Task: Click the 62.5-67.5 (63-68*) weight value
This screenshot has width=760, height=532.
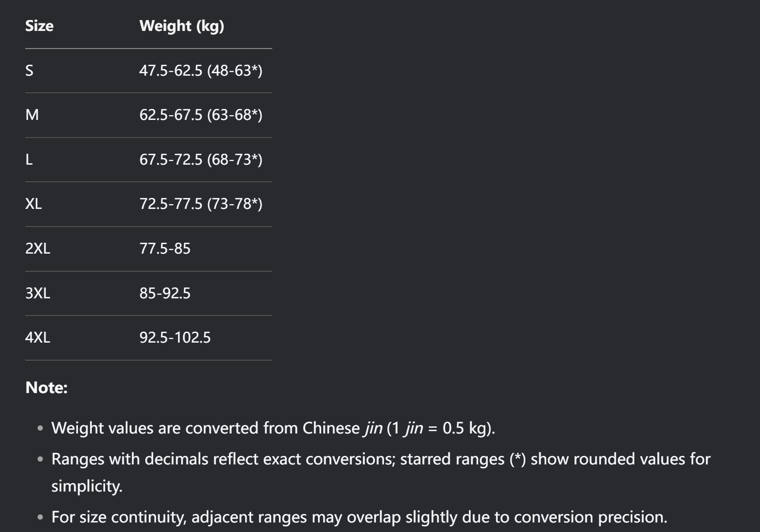Action: click(x=200, y=115)
